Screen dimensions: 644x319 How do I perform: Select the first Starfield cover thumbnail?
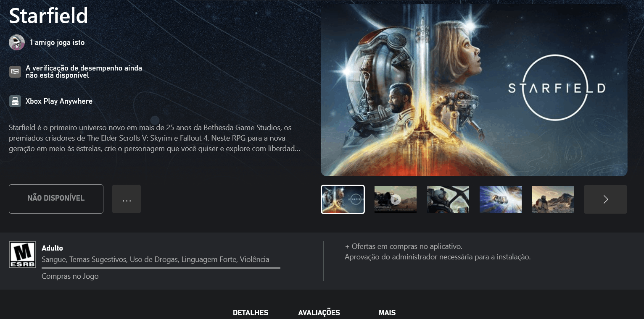click(x=343, y=199)
